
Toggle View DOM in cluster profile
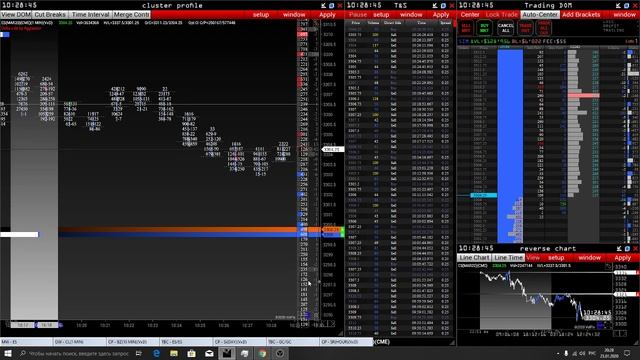pyautogui.click(x=16, y=14)
